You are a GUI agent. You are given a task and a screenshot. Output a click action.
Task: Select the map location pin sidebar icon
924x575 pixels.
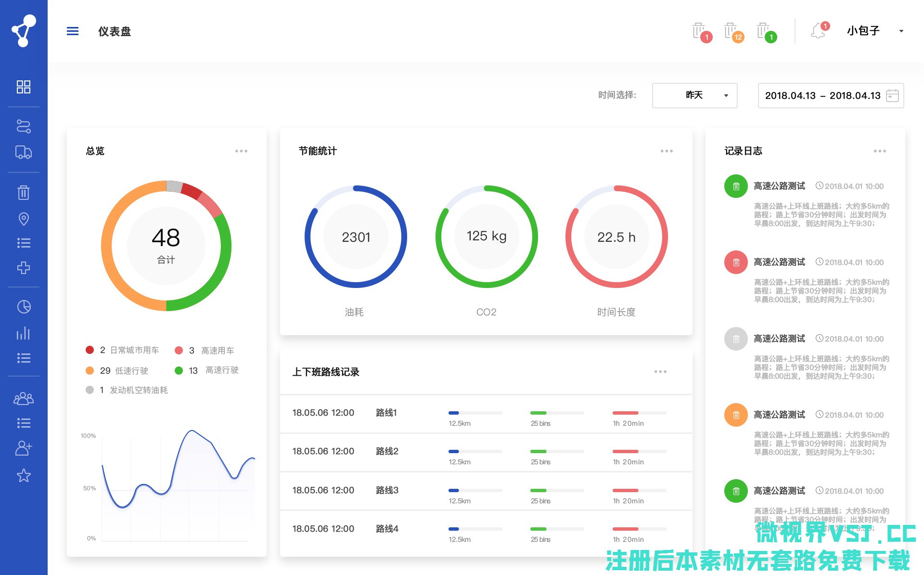[23, 219]
